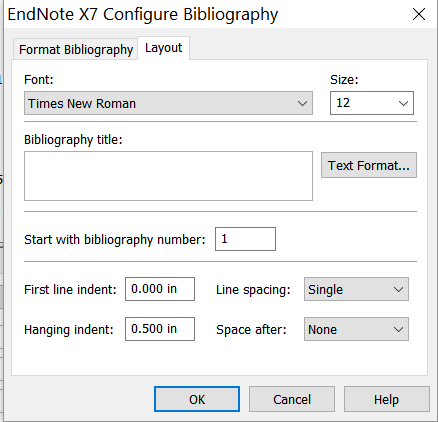Viewport: 438px width, 422px height.
Task: Focus the Bibliography title text box
Action: pyautogui.click(x=168, y=176)
